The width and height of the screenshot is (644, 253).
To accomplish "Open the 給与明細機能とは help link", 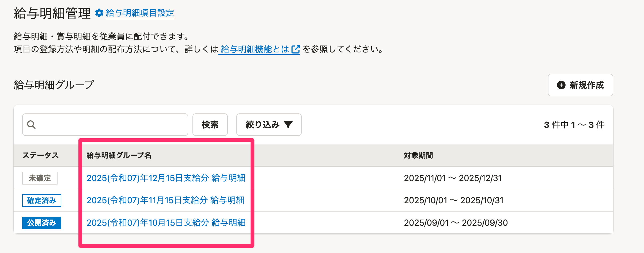I will pyautogui.click(x=255, y=49).
